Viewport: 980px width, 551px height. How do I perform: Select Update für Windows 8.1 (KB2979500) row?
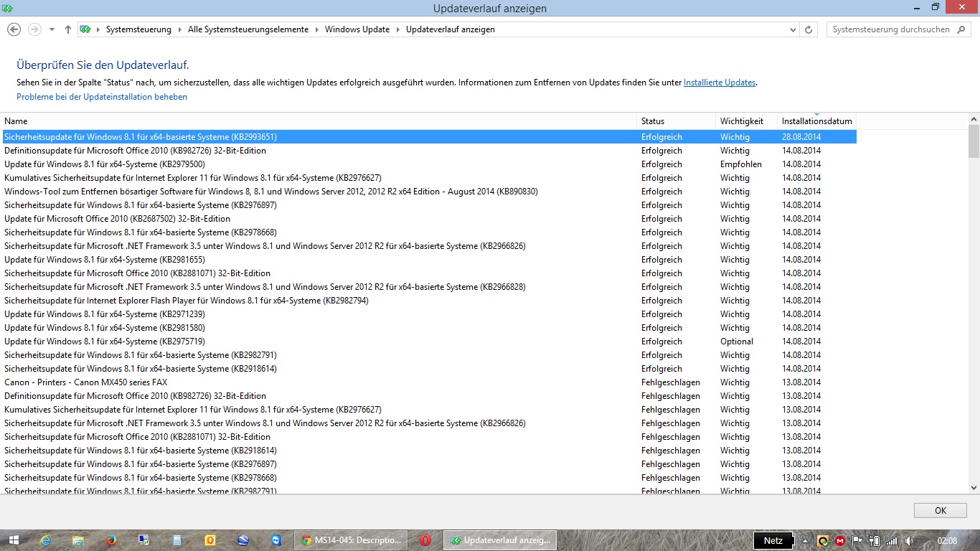(x=429, y=164)
